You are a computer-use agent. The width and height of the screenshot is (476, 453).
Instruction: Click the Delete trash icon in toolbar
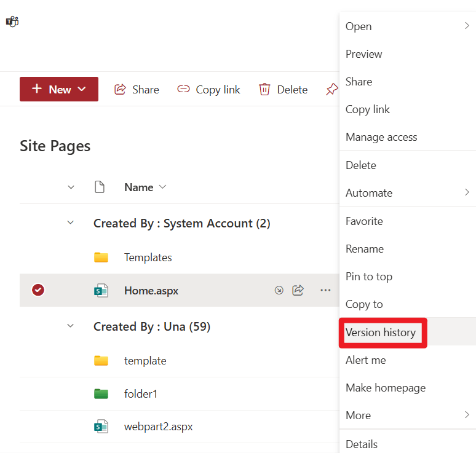pos(264,89)
